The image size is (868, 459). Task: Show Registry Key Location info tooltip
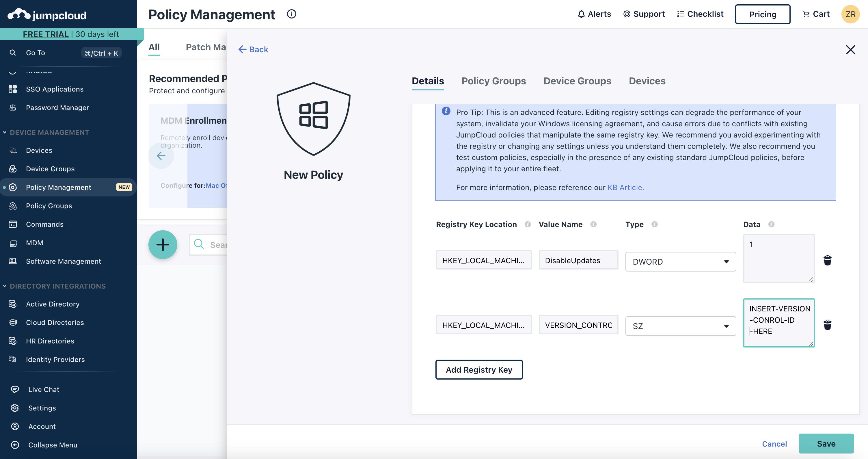(528, 224)
